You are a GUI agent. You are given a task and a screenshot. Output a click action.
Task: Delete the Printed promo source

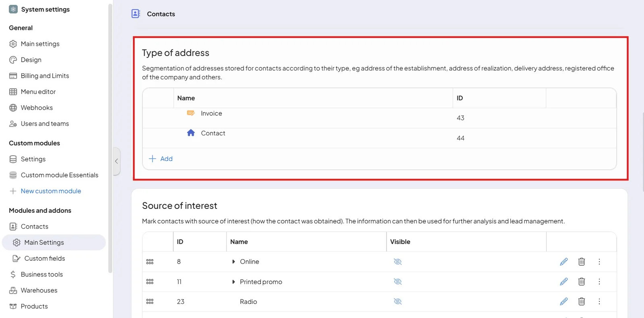pos(582,282)
